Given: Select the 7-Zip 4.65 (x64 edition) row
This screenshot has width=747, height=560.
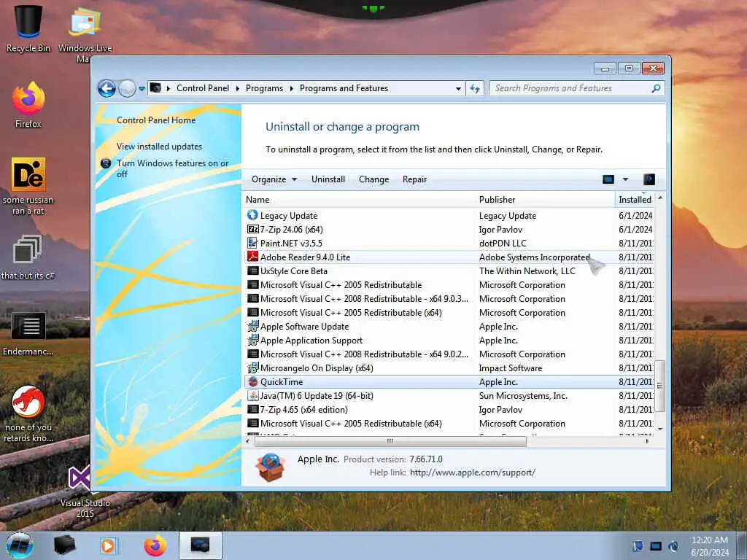Looking at the screenshot, I should coord(449,410).
